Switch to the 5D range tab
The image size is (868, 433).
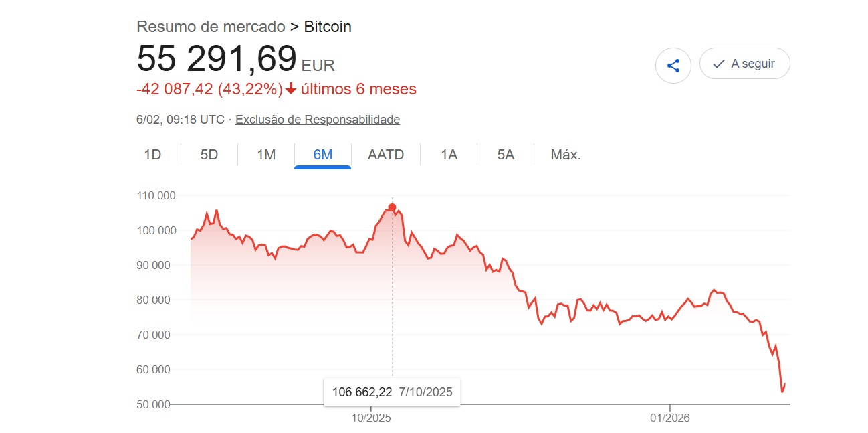pos(209,155)
